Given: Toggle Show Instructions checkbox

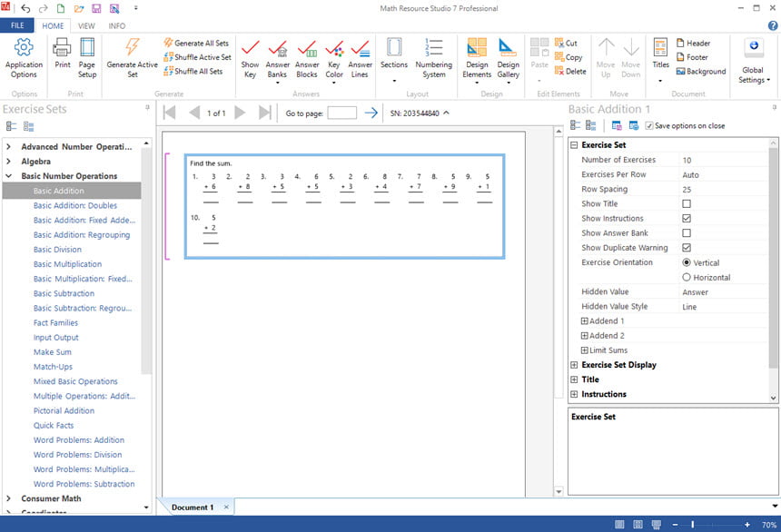Looking at the screenshot, I should click(x=687, y=218).
